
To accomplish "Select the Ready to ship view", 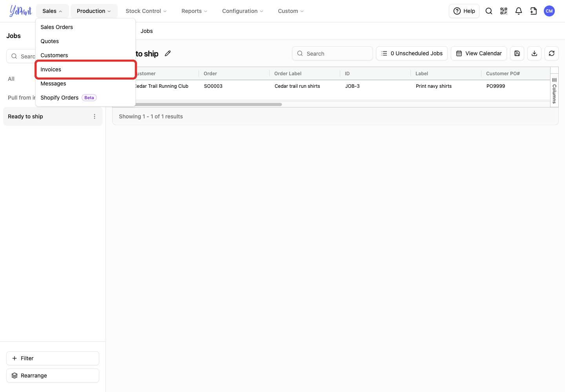I will click(53, 116).
